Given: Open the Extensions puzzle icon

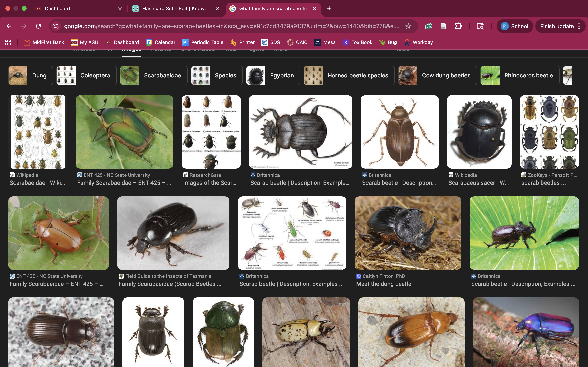Looking at the screenshot, I should pyautogui.click(x=458, y=26).
